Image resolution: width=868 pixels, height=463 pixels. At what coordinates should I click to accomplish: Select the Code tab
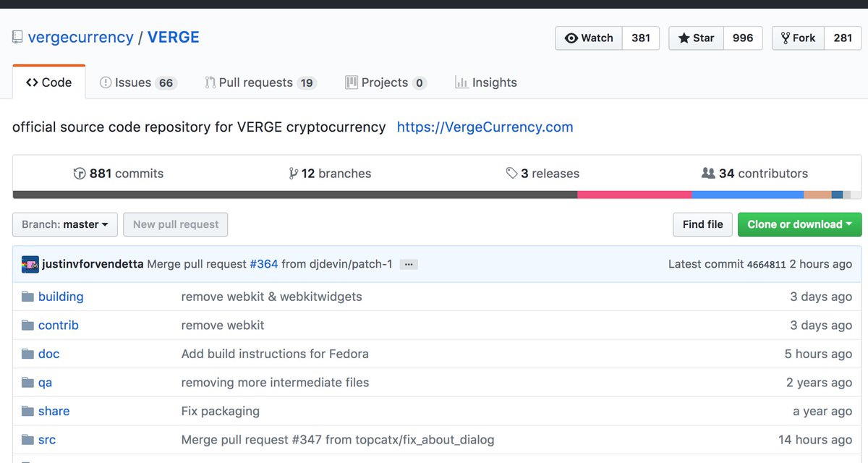pyautogui.click(x=49, y=82)
